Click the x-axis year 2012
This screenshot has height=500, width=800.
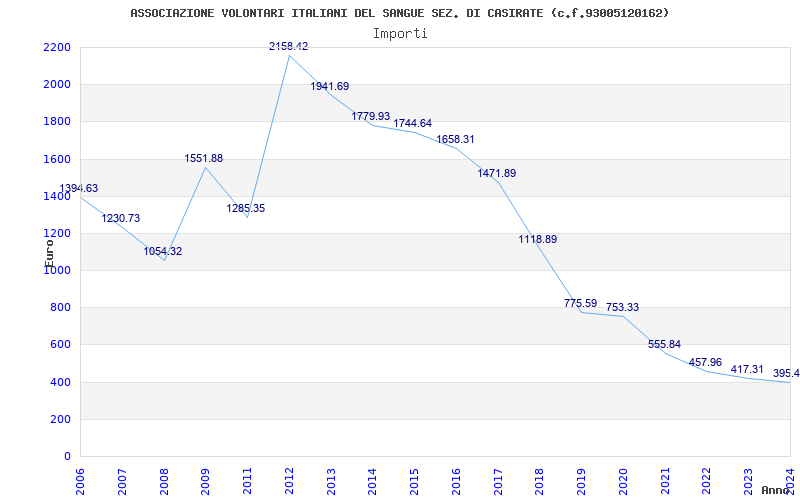(289, 481)
